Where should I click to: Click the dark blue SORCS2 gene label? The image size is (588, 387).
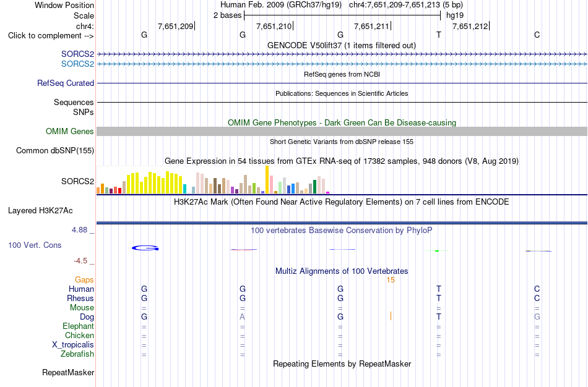tap(77, 54)
